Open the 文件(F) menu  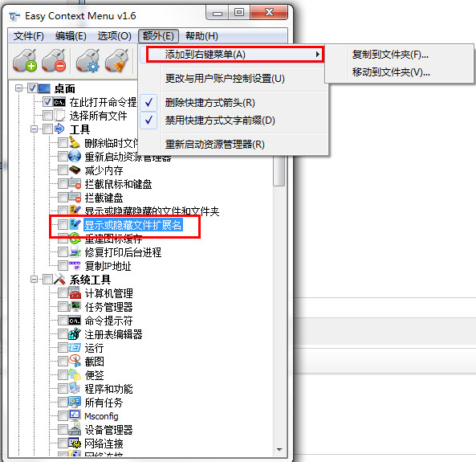29,36
